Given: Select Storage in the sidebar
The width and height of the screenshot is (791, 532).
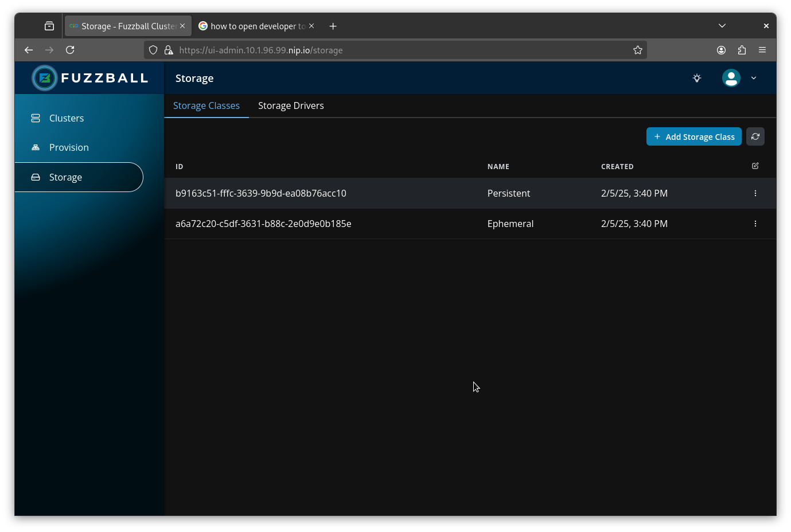Looking at the screenshot, I should click(79, 177).
